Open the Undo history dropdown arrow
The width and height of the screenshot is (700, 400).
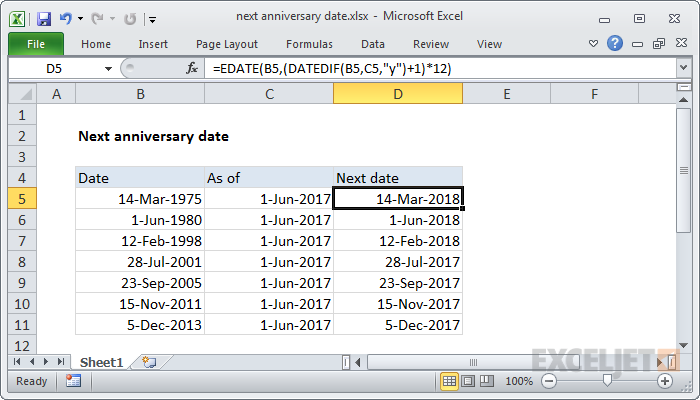(x=82, y=18)
